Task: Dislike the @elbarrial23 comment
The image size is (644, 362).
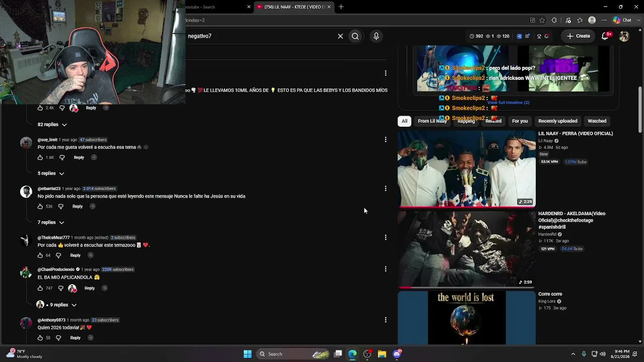Action: pyautogui.click(x=60, y=207)
